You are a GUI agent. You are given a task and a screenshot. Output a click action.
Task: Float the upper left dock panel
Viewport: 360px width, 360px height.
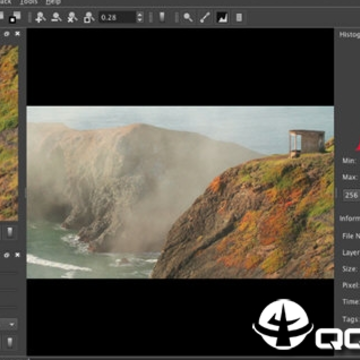click(6, 34)
